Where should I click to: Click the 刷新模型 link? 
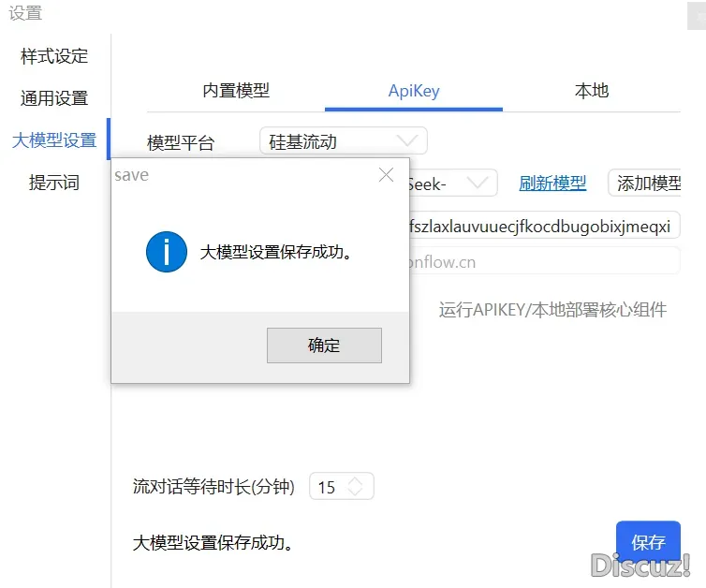[x=552, y=184]
